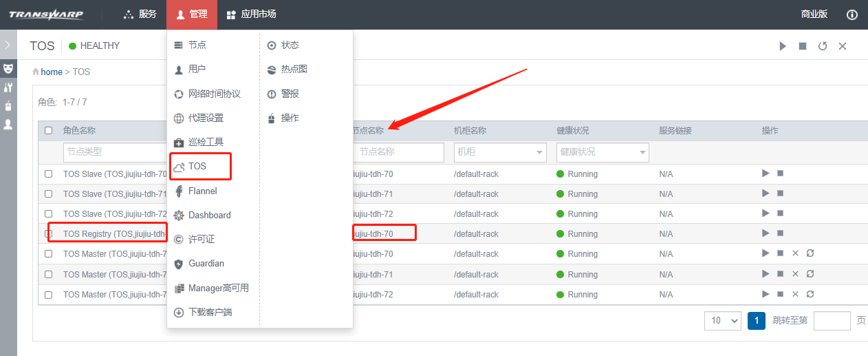Check the TOS Slave jiujiu-tdh-71 row checkbox
868x356 pixels.
pyautogui.click(x=49, y=194)
